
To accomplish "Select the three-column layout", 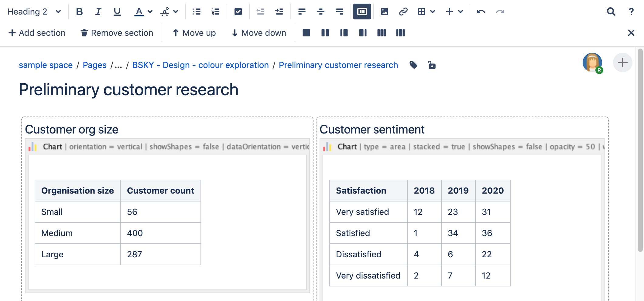I will tap(382, 33).
